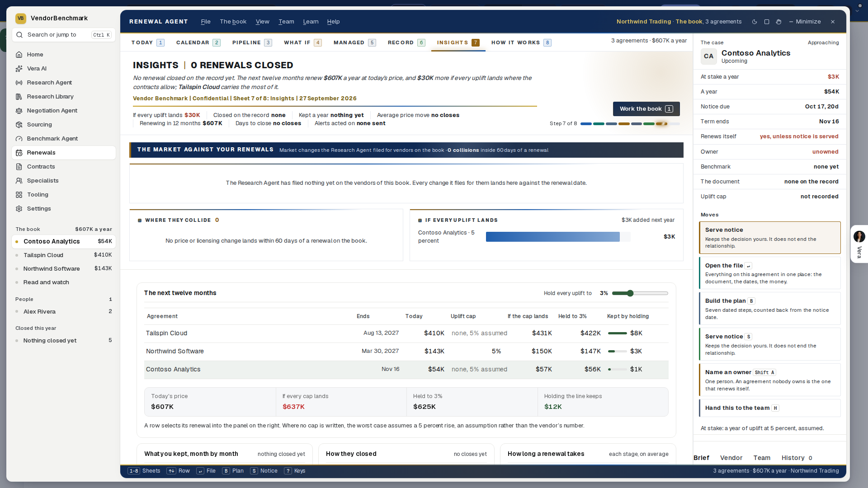Click the Search or jump to field
868x488 pixels.
[64, 35]
